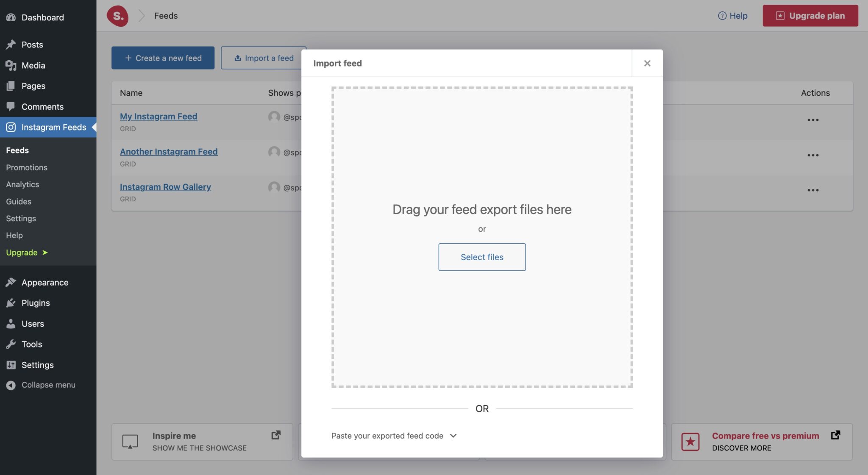Open actions menu for My Instagram Feed
Image resolution: width=868 pixels, height=475 pixels.
(813, 120)
